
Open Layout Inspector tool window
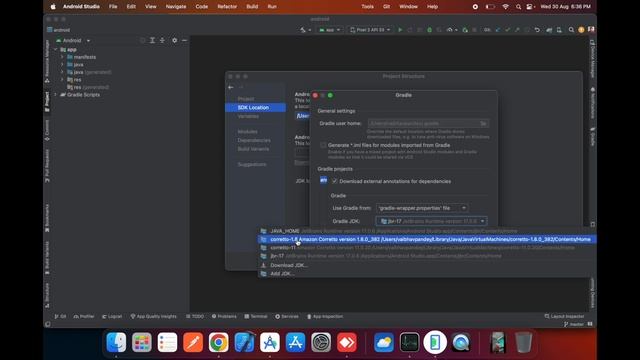[564, 316]
